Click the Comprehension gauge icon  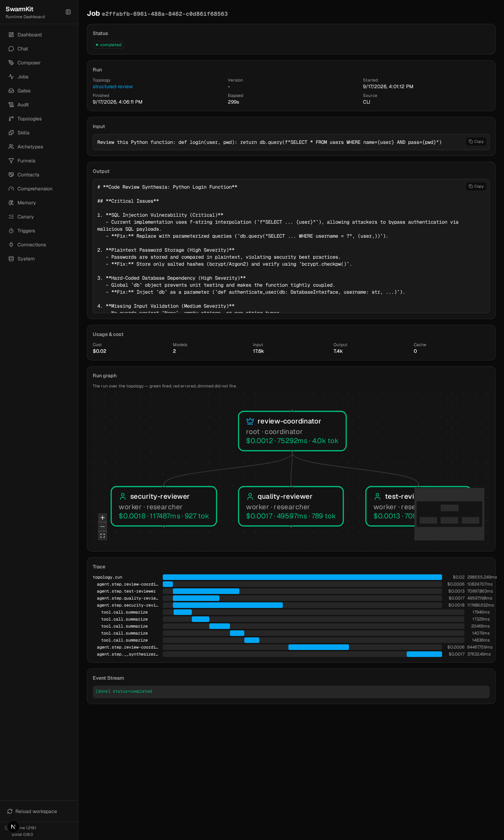11,189
